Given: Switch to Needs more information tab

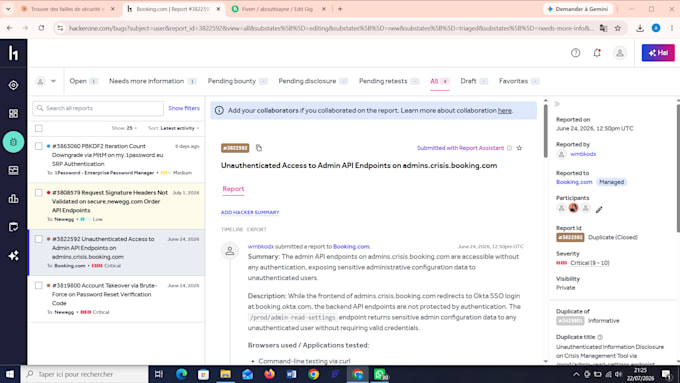Looking at the screenshot, I should (x=153, y=81).
